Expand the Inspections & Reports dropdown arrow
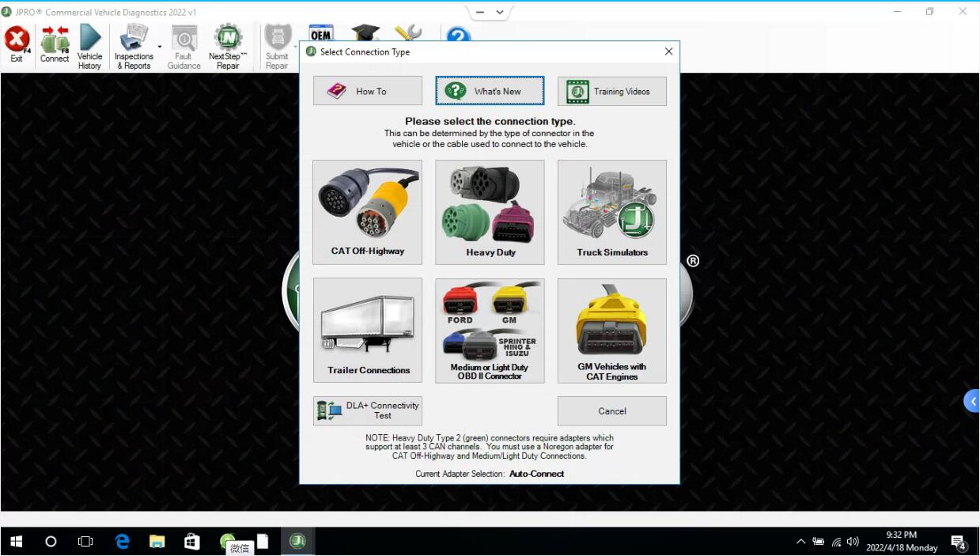Screen dimensions: 980x556 point(160,47)
